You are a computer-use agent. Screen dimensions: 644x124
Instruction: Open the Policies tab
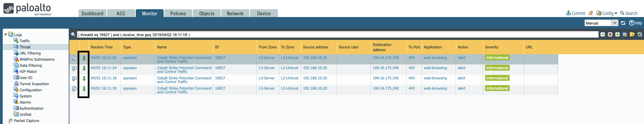pos(178,13)
